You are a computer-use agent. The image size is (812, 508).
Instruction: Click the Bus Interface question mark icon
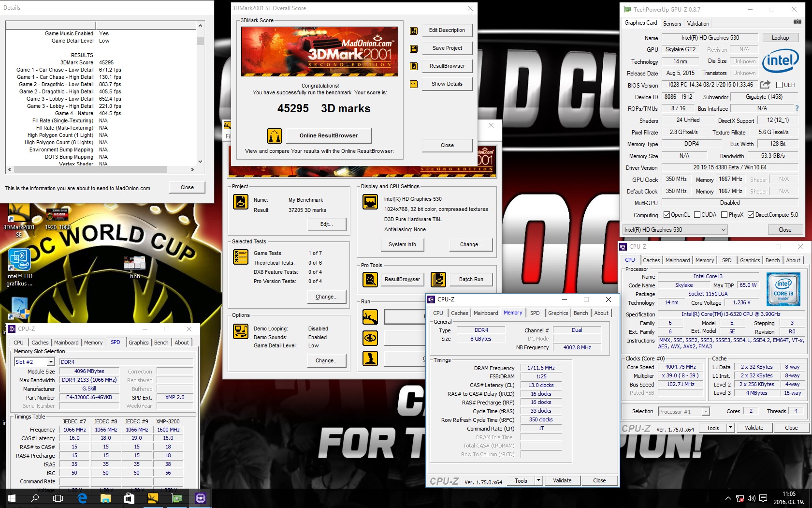click(x=797, y=108)
